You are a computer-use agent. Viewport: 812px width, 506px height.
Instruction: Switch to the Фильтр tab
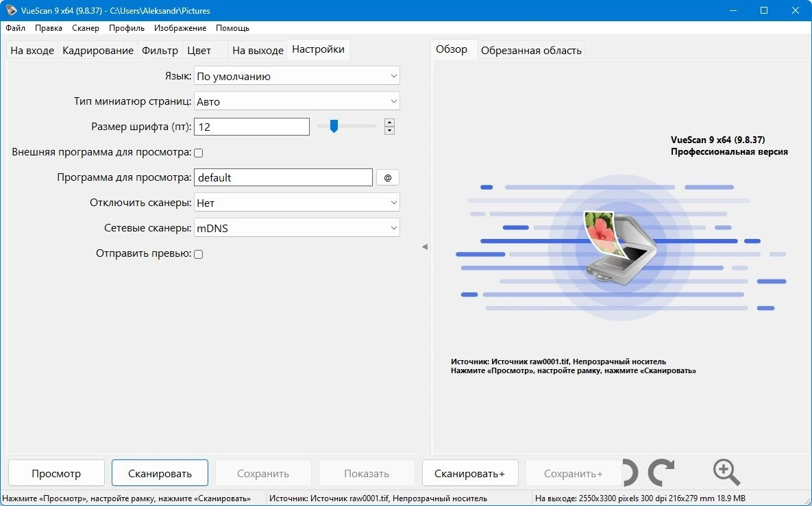160,50
